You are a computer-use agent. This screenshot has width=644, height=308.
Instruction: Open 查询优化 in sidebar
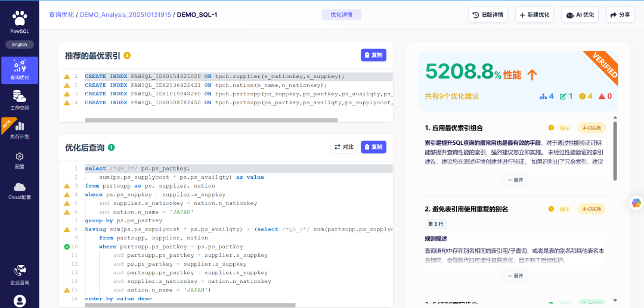point(20,70)
